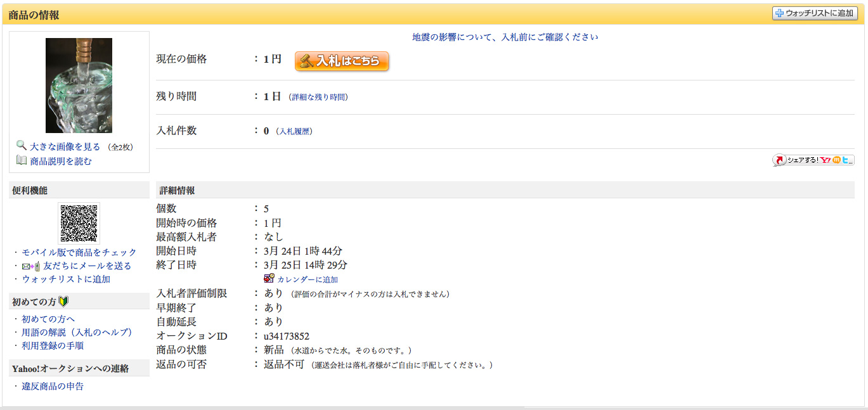Viewport: 868px width, 410px height.
Task: Select the 友だちにメールを送る link
Action: pyautogui.click(x=87, y=266)
